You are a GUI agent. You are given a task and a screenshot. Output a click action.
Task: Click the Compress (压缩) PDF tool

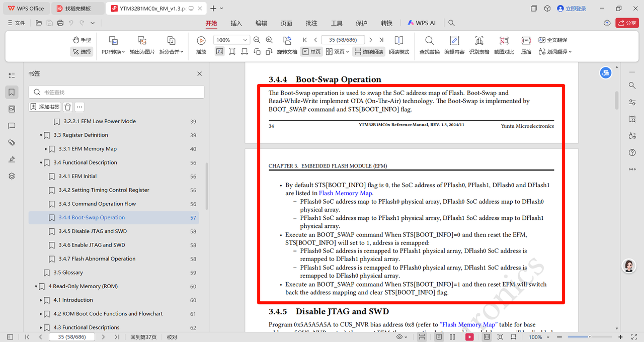click(x=526, y=45)
